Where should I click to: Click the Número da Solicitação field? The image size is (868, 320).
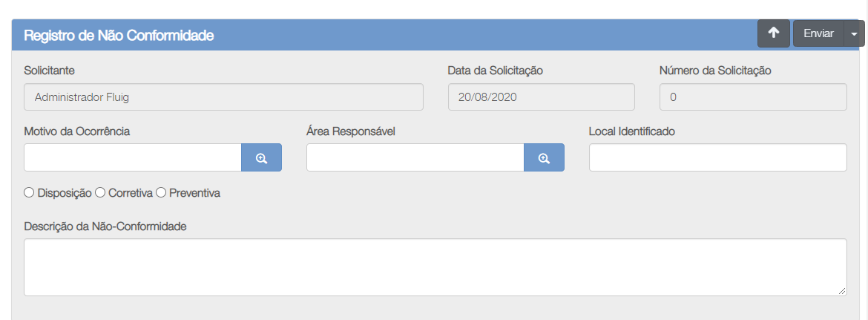tap(754, 97)
